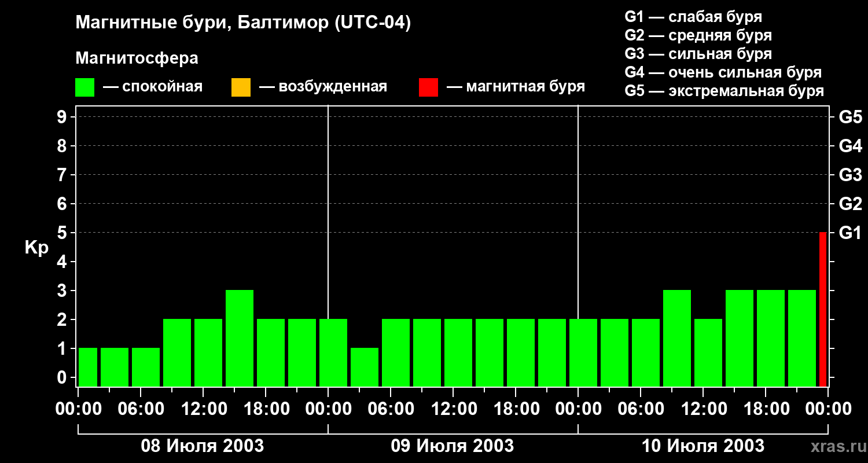The height and width of the screenshot is (463, 868).
Task: Click the '10 Июля 2003' date label
Action: coord(703,446)
